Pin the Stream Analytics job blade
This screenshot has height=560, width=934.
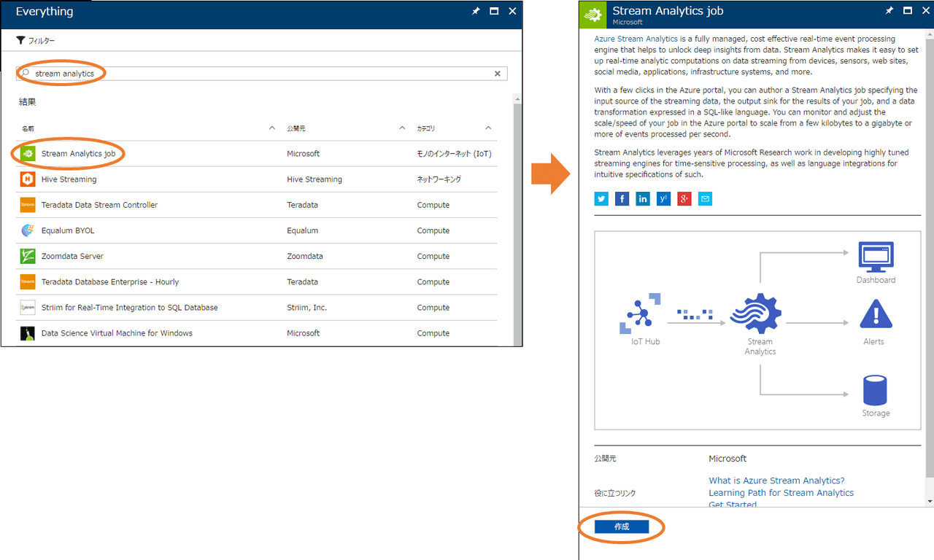889,11
